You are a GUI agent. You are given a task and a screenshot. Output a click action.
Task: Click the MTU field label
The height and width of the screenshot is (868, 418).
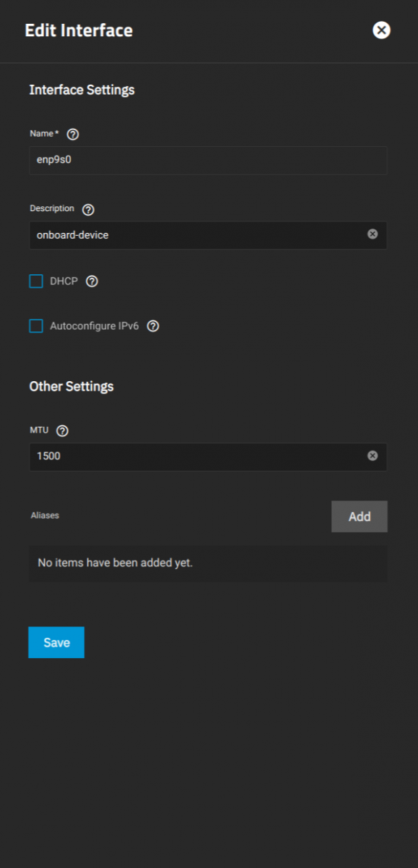(39, 430)
